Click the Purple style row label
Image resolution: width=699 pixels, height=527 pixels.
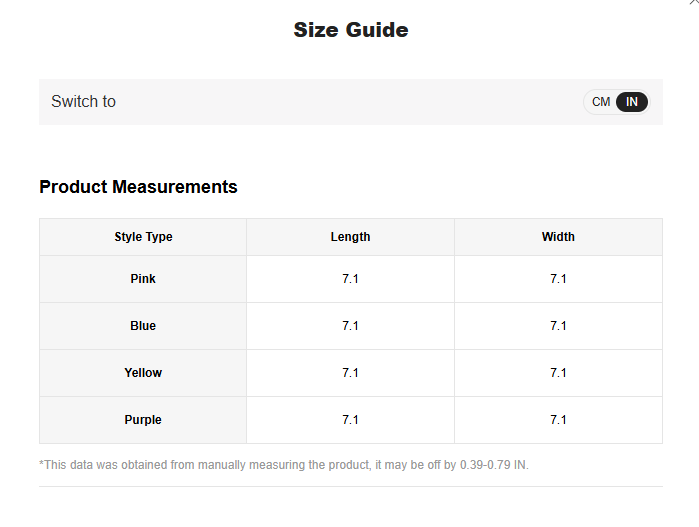coord(143,420)
